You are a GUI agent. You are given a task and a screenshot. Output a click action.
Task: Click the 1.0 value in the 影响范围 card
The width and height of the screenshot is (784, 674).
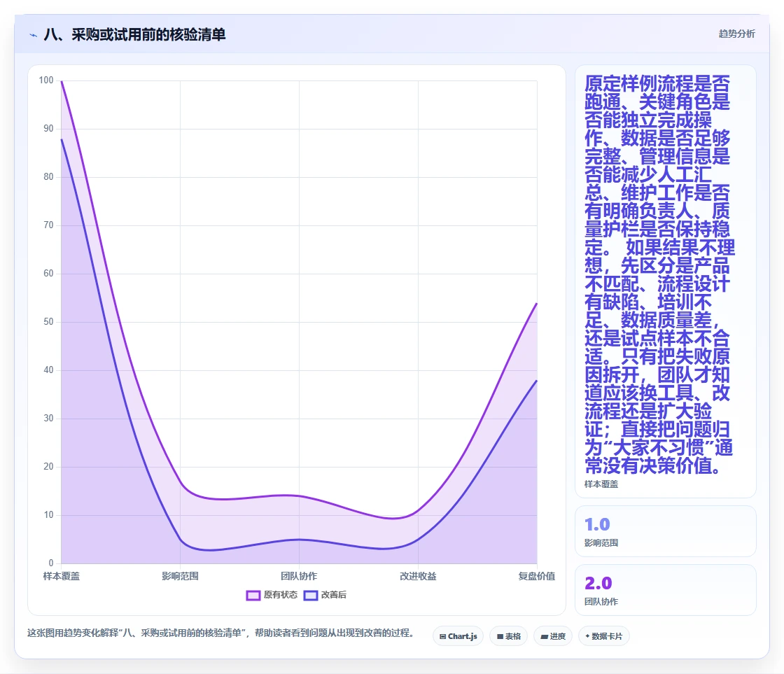tap(597, 524)
